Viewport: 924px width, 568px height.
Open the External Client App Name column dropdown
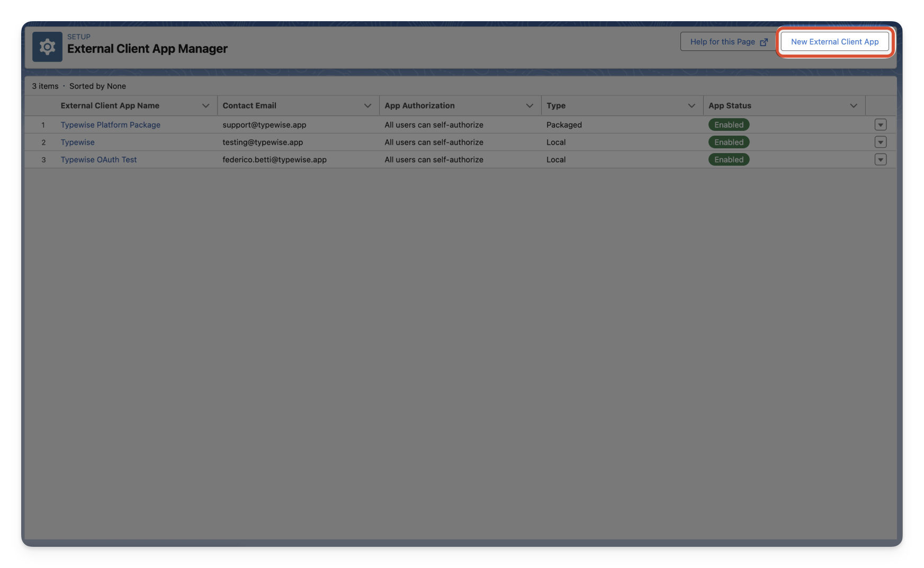tap(207, 105)
